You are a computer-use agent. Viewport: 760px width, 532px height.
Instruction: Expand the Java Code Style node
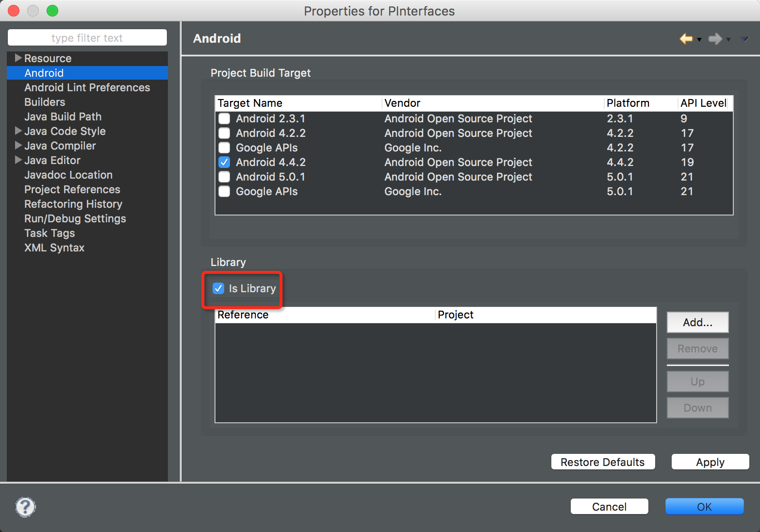click(18, 131)
